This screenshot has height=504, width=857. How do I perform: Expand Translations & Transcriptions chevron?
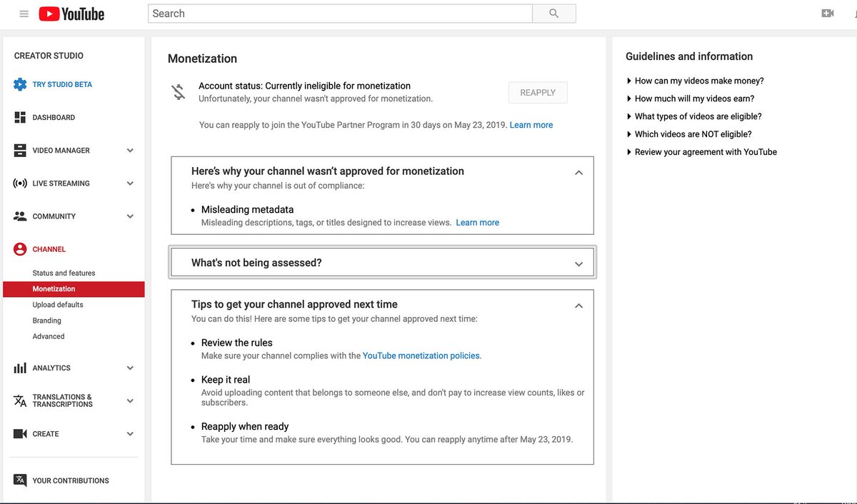tap(130, 400)
